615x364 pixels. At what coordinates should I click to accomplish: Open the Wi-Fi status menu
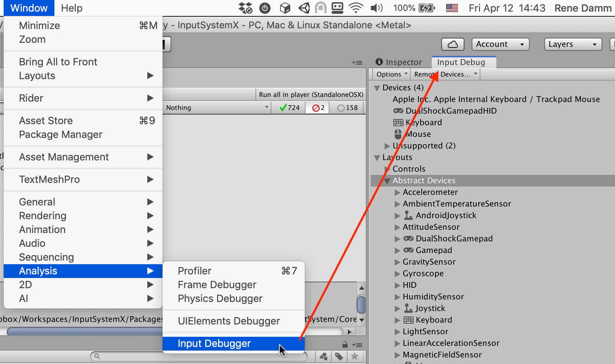(356, 8)
